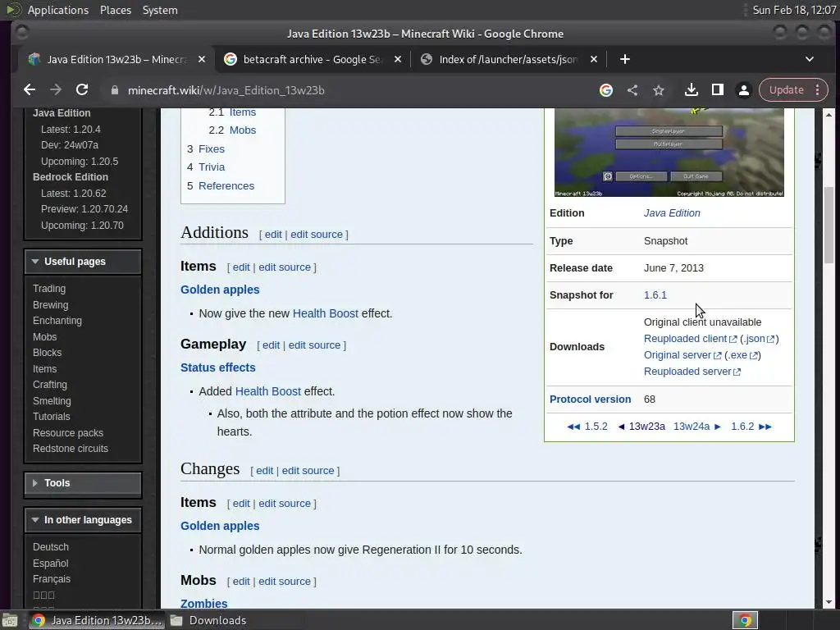Open the .json download link
Image resolution: width=840 pixels, height=630 pixels.
point(759,339)
